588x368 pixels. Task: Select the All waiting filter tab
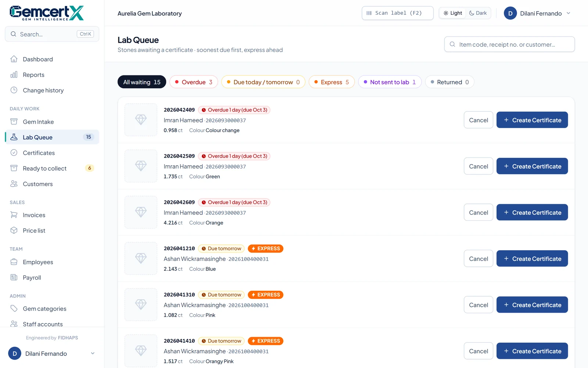[142, 82]
